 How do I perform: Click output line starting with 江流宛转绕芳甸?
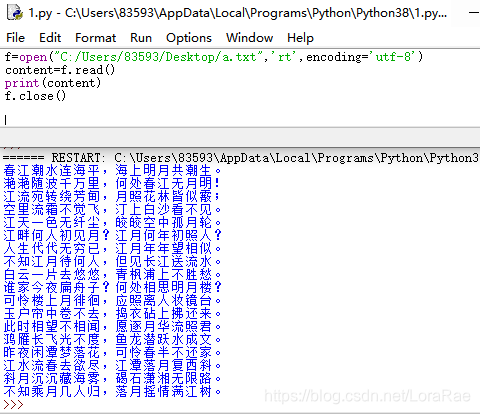112,196
